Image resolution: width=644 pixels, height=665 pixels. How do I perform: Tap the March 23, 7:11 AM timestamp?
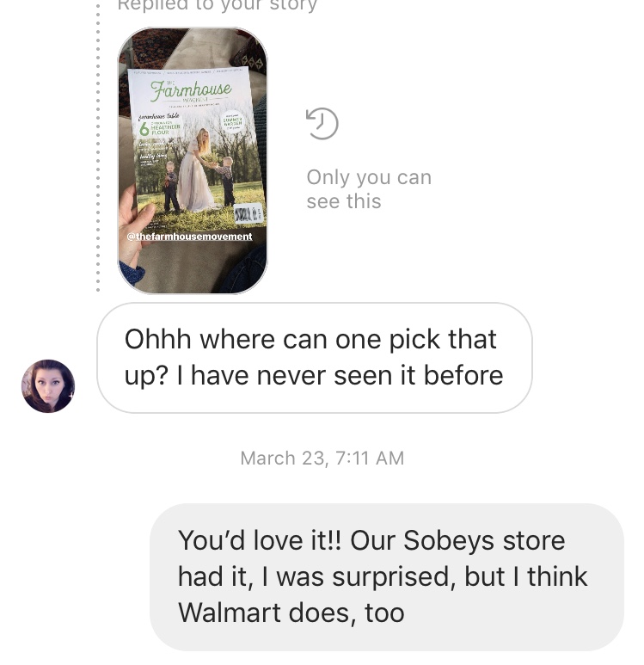322,458
